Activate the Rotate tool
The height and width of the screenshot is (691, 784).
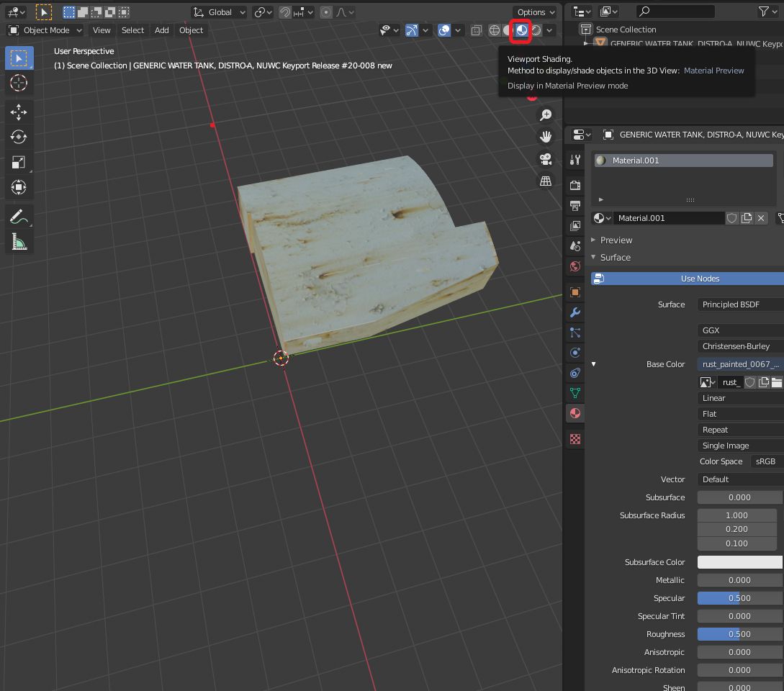[19, 137]
